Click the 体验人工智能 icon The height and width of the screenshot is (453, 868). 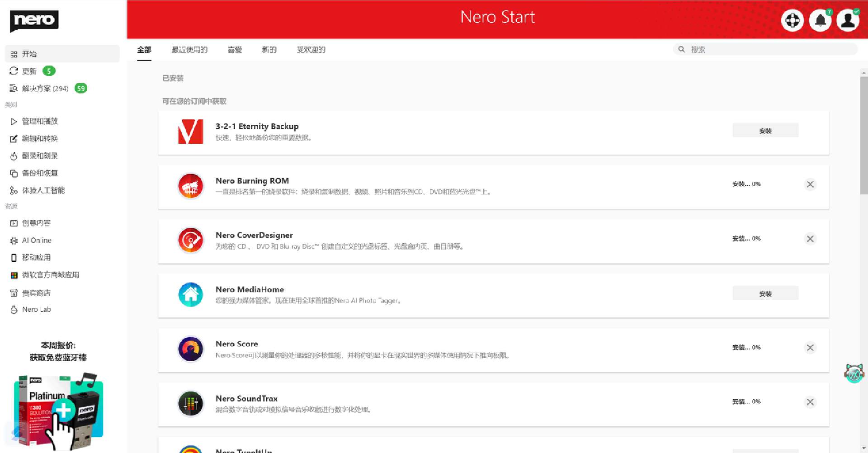coord(14,191)
